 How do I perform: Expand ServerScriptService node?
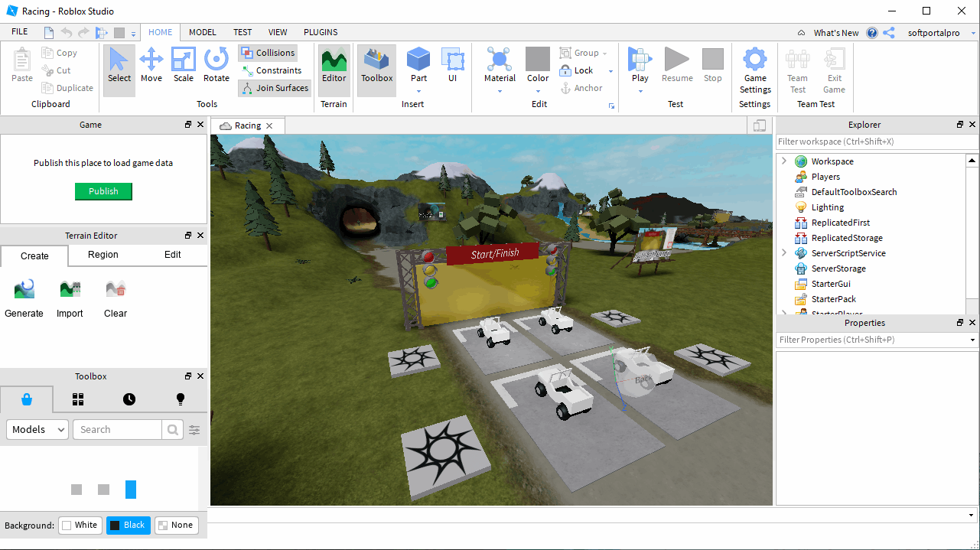[x=784, y=253]
